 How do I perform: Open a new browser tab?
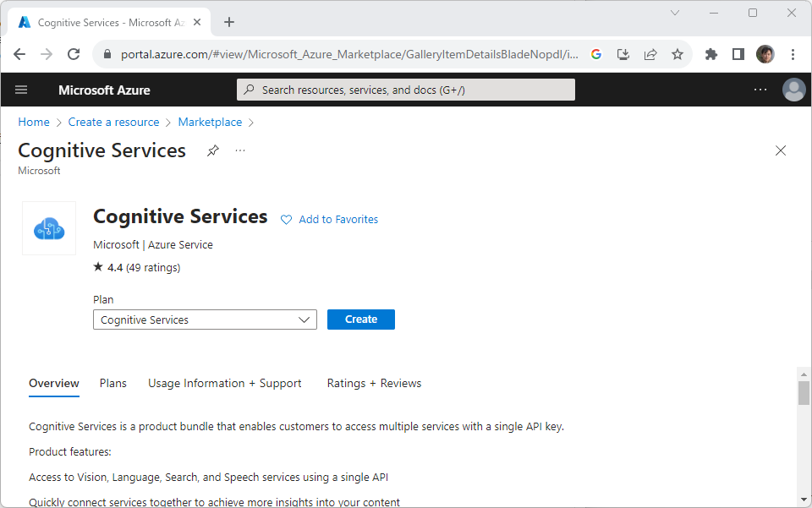(229, 22)
